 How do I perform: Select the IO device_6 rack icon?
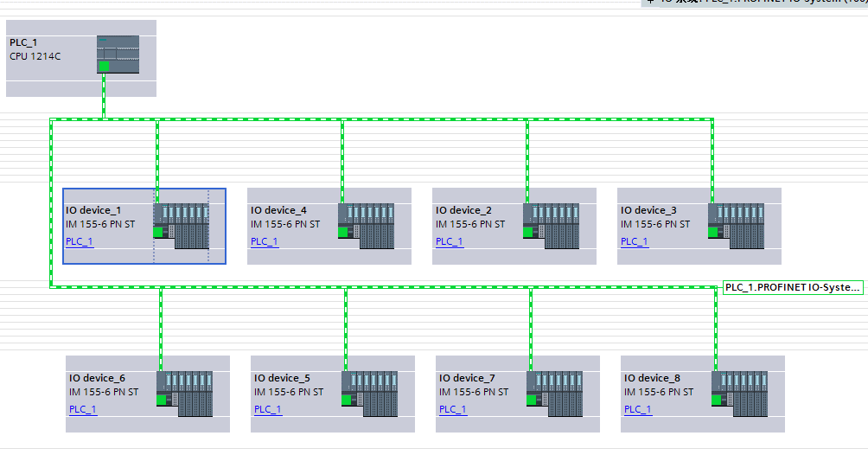[x=185, y=394]
